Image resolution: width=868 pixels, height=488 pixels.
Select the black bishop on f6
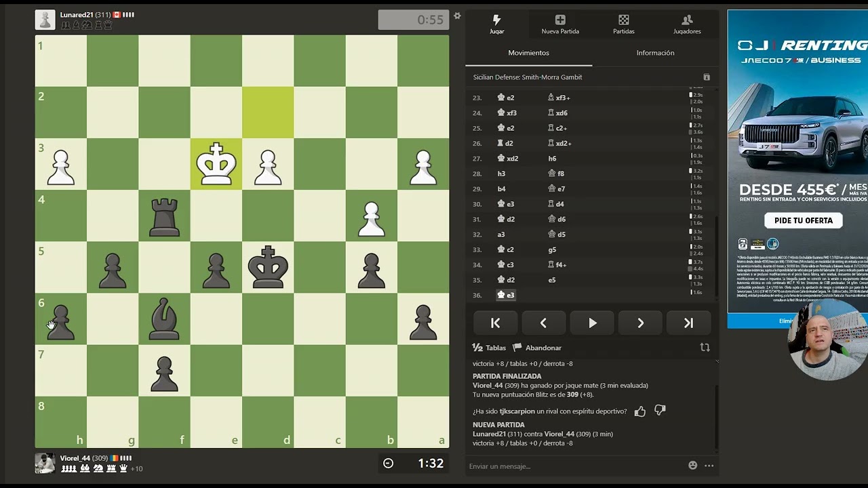point(164,319)
